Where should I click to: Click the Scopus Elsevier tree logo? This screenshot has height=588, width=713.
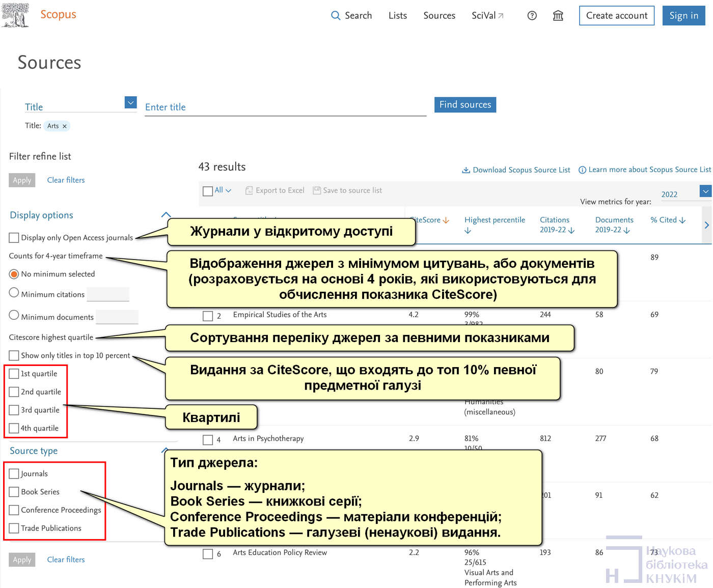[x=15, y=15]
